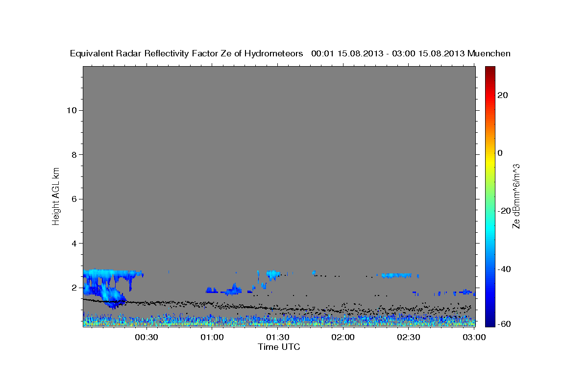This screenshot has height=392, width=588.
Task: Click the 02:00 time tick label
Action: pos(343,338)
